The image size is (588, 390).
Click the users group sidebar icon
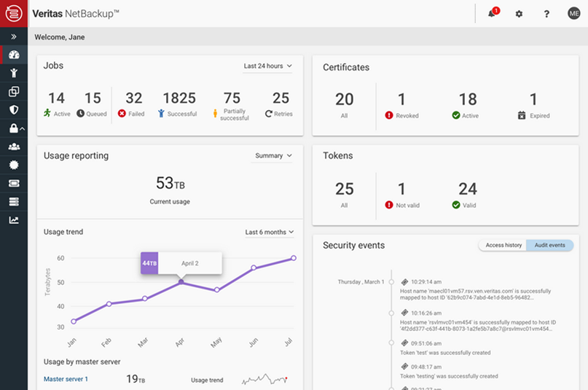click(x=14, y=147)
